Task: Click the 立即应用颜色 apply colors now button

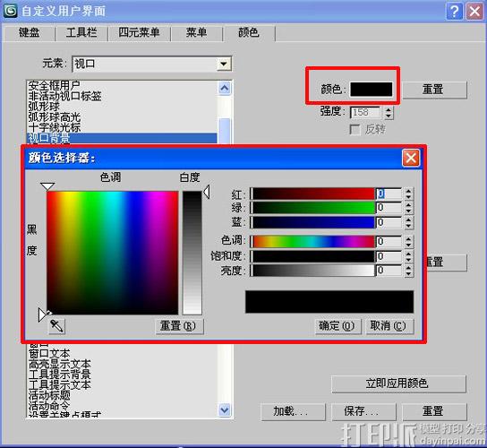Action: [x=398, y=383]
